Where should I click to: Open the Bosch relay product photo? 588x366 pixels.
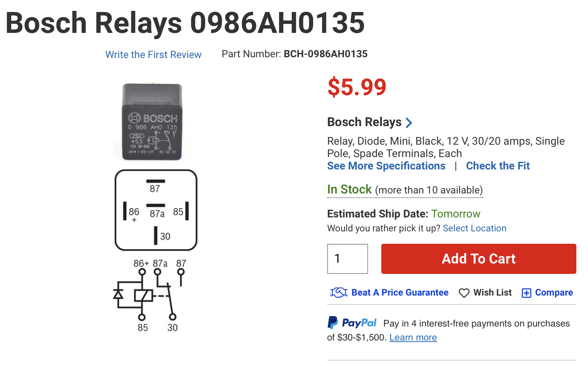(x=152, y=121)
